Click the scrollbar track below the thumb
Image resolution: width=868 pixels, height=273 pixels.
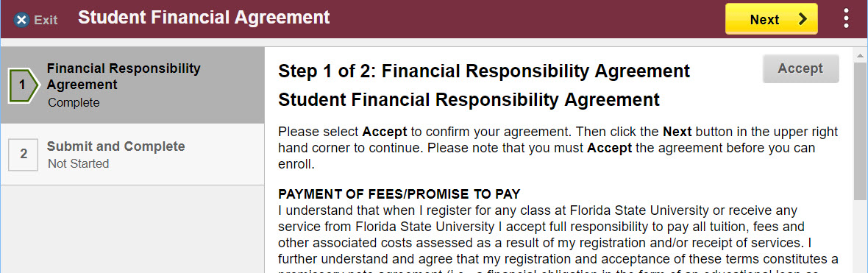[x=861, y=237]
